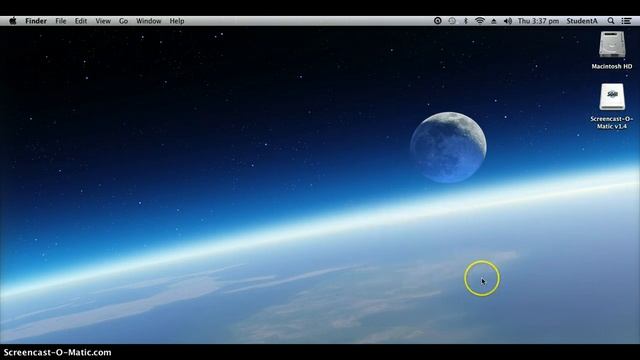Open the Go menu
The height and width of the screenshot is (360, 640).
pos(123,21)
